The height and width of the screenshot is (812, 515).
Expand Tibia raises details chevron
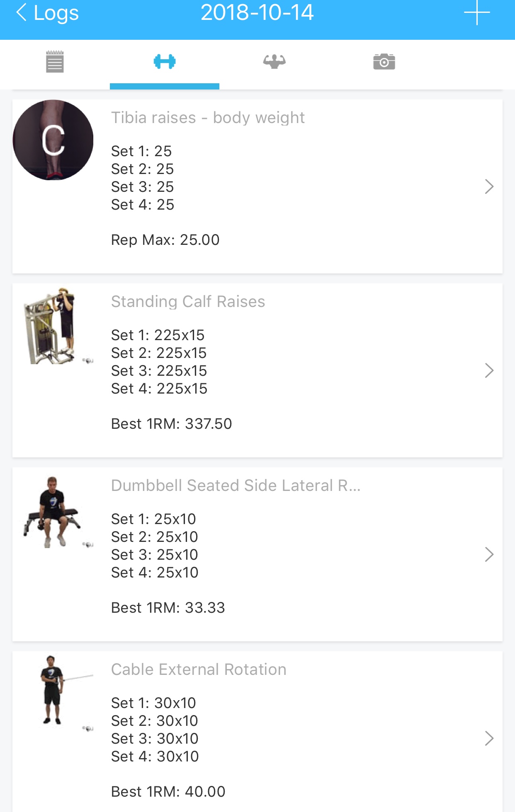(x=489, y=187)
